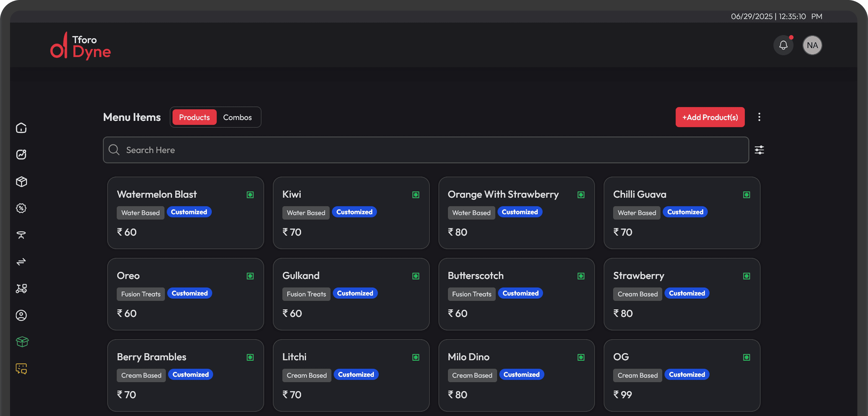The image size is (868, 416).
Task: Click Fusion Treats tag on Gulkand
Action: (x=306, y=294)
